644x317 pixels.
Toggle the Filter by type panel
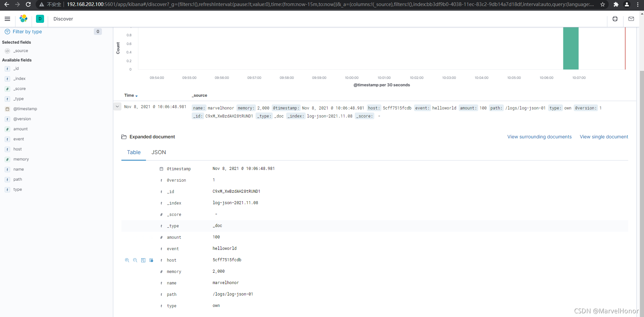point(23,32)
